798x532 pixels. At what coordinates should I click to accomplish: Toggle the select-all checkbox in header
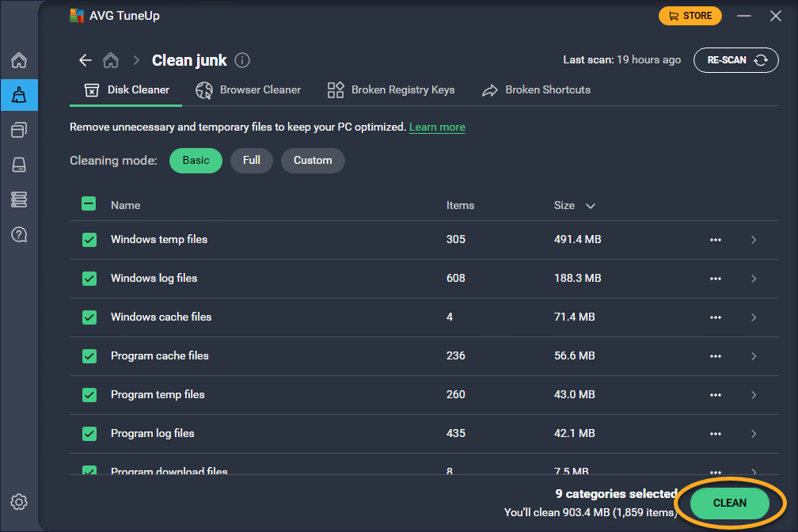(x=89, y=204)
